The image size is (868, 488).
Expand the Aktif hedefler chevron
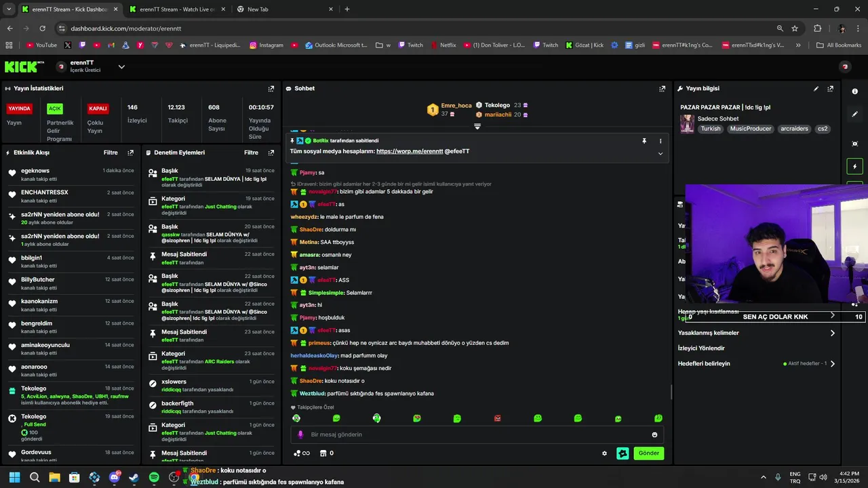tap(833, 364)
